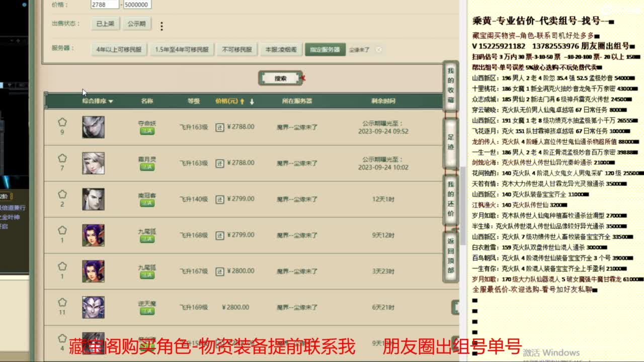Open 我的还价 side tab
The image size is (644, 362).
click(x=451, y=200)
